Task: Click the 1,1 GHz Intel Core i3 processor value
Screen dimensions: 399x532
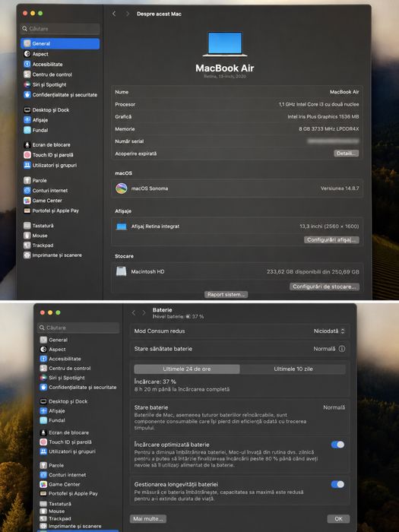Action: click(318, 104)
